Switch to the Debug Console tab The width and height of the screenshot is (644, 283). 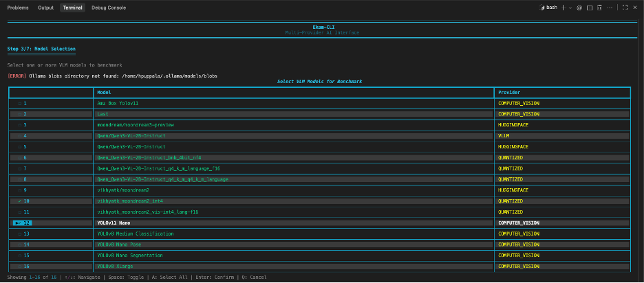tap(109, 8)
